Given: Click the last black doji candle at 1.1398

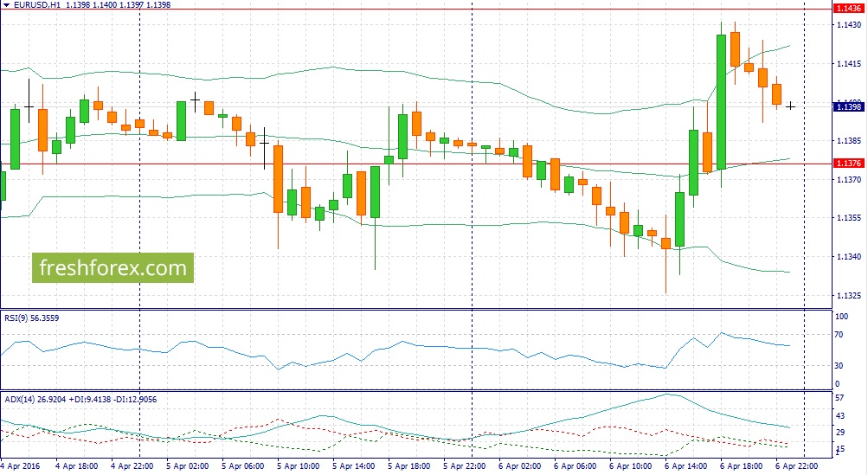Looking at the screenshot, I should click(791, 106).
